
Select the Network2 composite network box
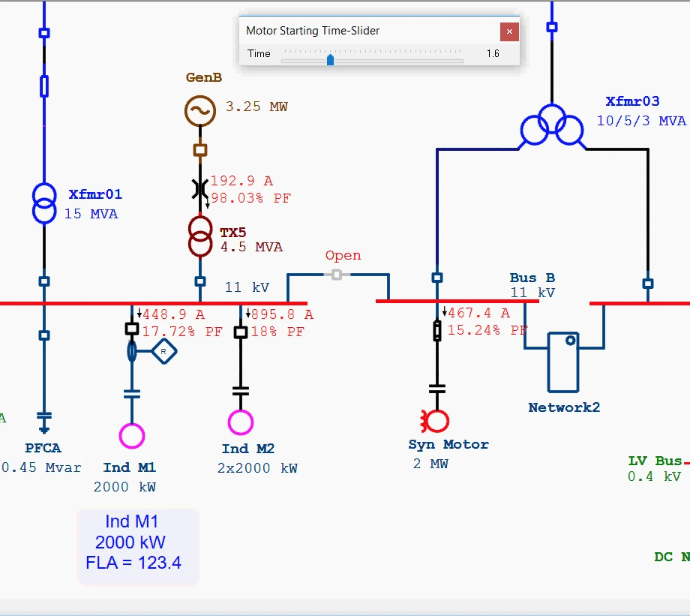pyautogui.click(x=562, y=362)
